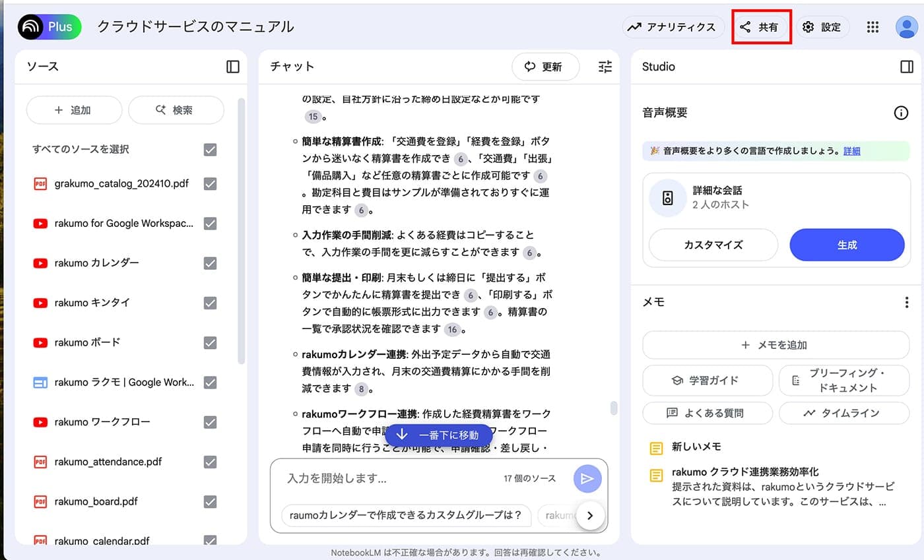This screenshot has width=924, height=560.
Task: Open citation 16 after 確認できます
Action: [x=451, y=329]
